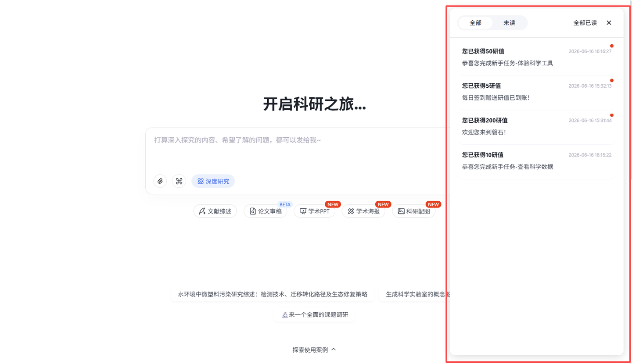Click the 每日签到赠送研值已到账 message text
Viewport: 632px width, 364px height.
pyautogui.click(x=496, y=98)
